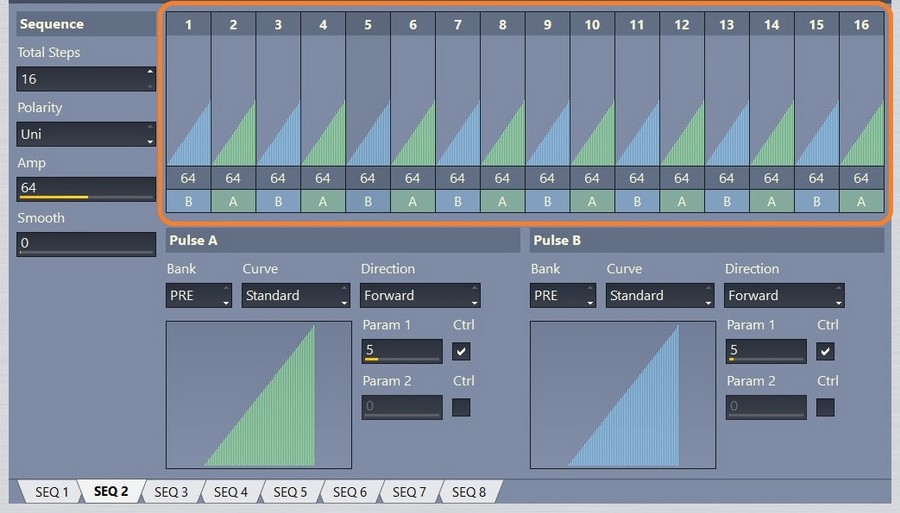Click the Smooth value field
This screenshot has height=513, width=900.
point(86,244)
